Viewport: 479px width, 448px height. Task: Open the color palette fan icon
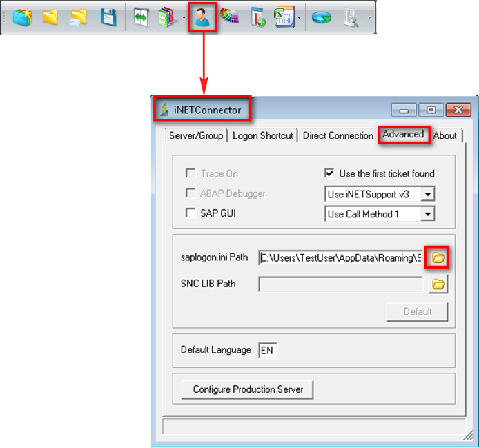tap(229, 17)
